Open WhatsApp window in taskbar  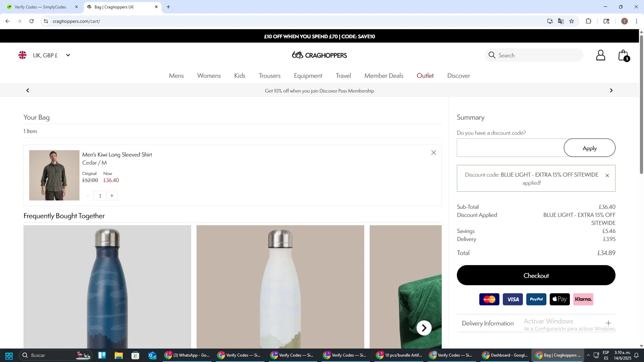[x=187, y=356]
